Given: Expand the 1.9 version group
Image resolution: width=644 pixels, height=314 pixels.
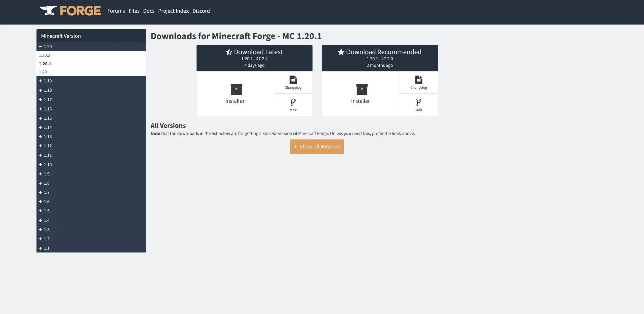Looking at the screenshot, I should click(91, 174).
